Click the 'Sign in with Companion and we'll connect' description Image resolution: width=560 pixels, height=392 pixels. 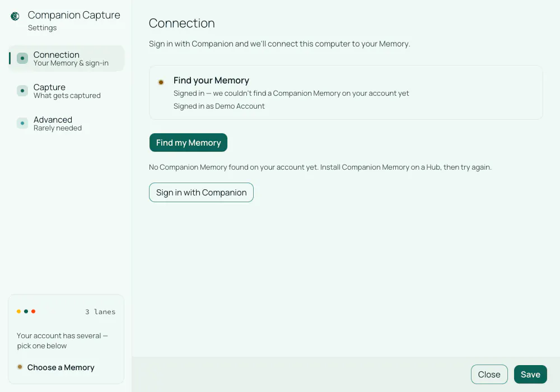[x=279, y=44]
